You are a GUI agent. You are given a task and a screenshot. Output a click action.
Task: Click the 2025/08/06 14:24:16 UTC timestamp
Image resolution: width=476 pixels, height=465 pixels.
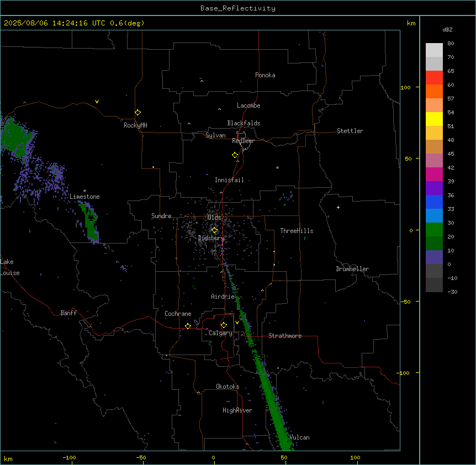pyautogui.click(x=55, y=23)
